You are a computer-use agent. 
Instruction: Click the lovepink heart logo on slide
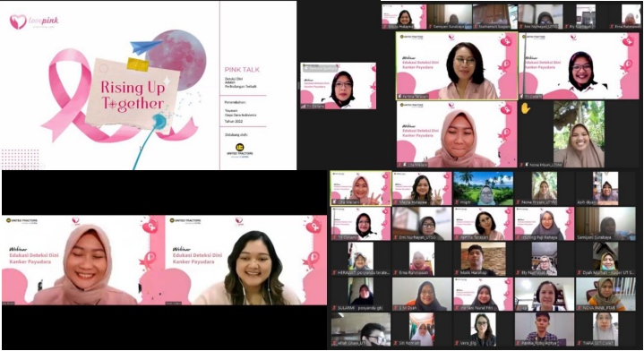[18, 21]
